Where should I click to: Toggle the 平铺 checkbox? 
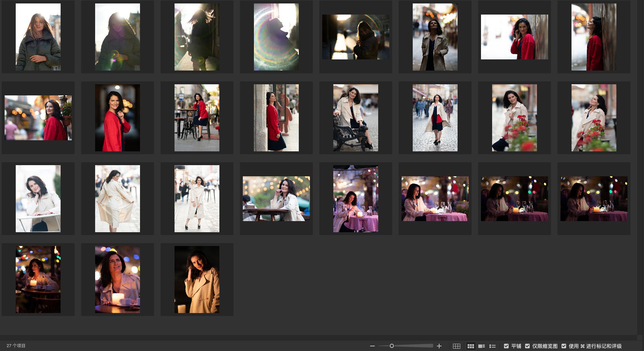click(506, 346)
